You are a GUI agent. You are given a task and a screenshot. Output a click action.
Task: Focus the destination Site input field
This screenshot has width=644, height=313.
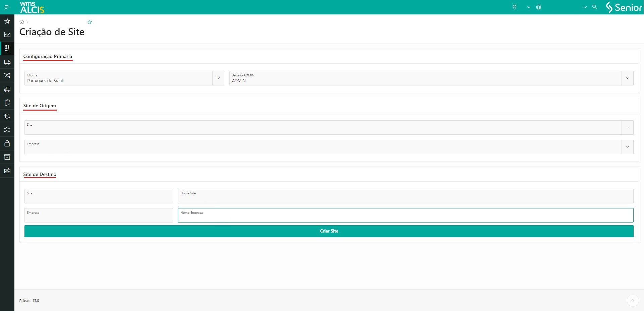coord(99,196)
